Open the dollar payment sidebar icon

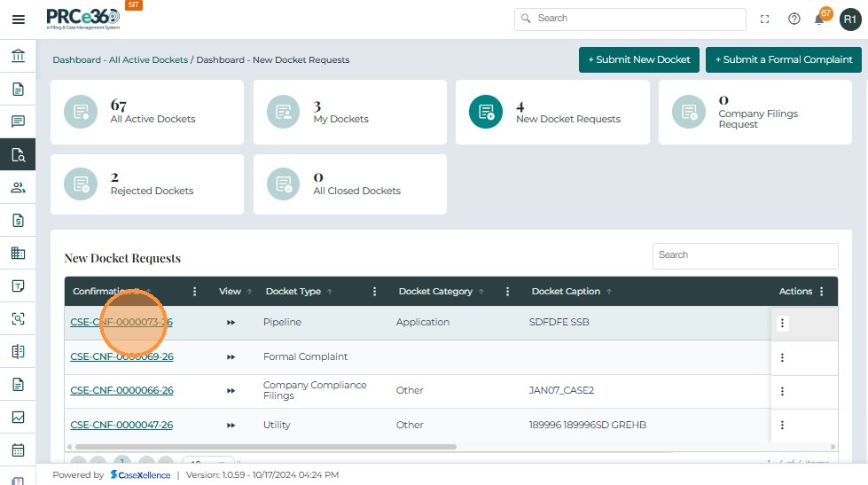click(18, 220)
